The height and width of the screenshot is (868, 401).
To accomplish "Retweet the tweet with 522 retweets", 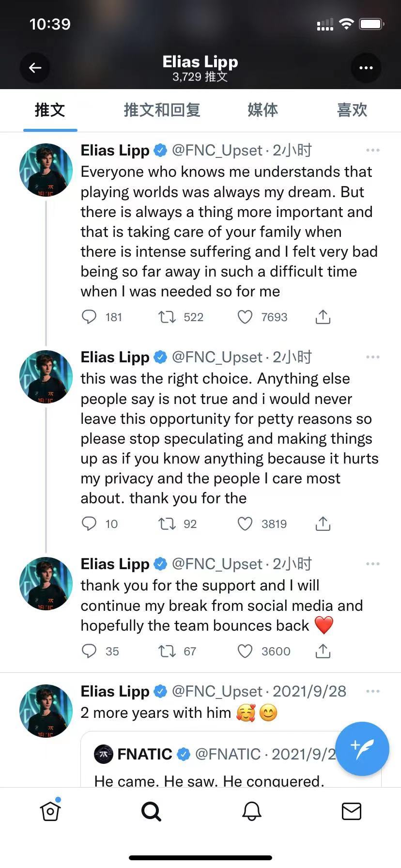I will click(167, 317).
